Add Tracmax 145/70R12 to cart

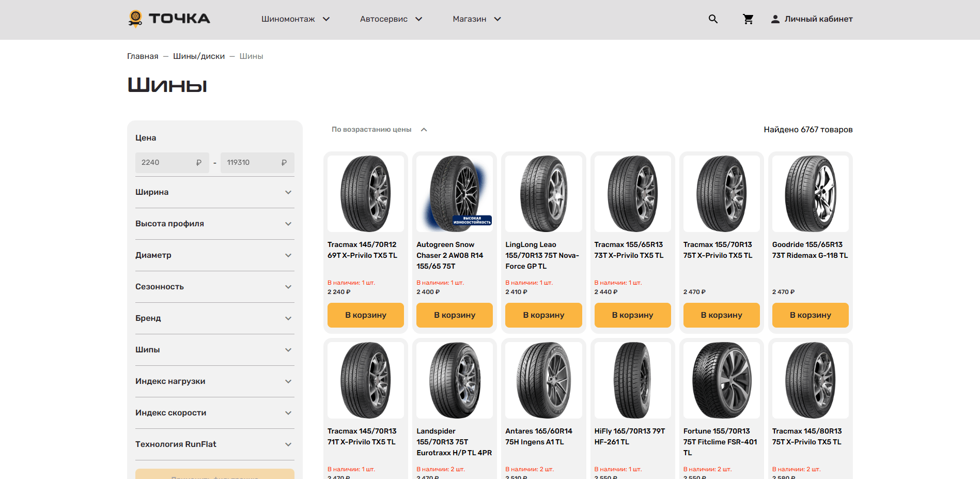(x=365, y=315)
